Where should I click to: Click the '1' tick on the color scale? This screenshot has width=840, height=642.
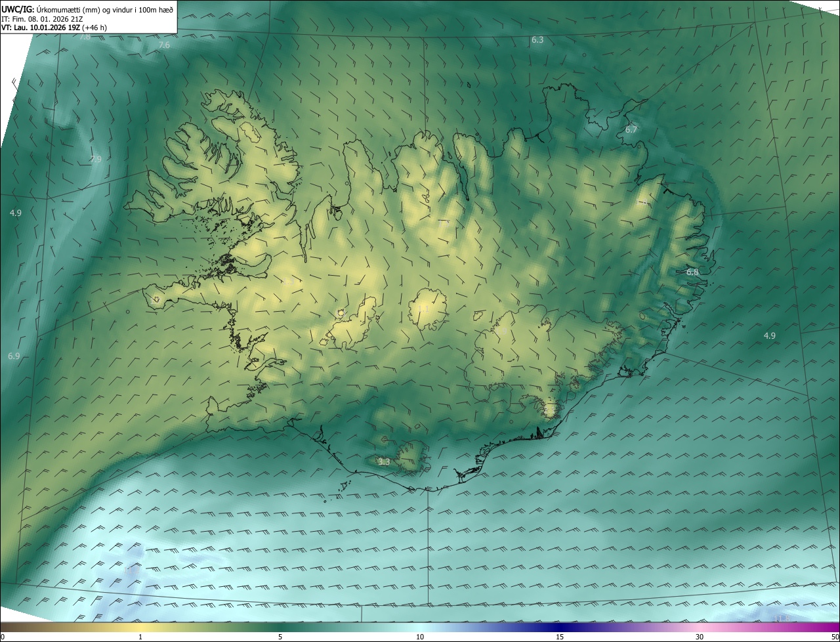pyautogui.click(x=140, y=637)
